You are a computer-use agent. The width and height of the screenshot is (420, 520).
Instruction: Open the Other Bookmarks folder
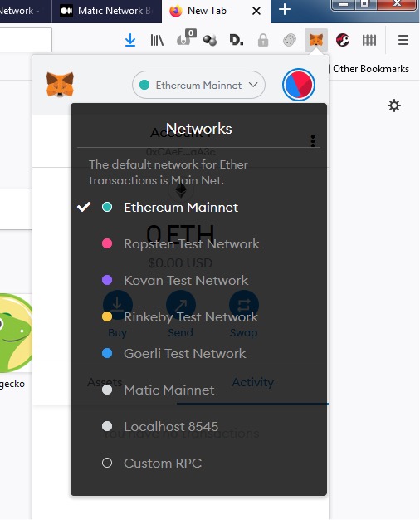pos(370,69)
